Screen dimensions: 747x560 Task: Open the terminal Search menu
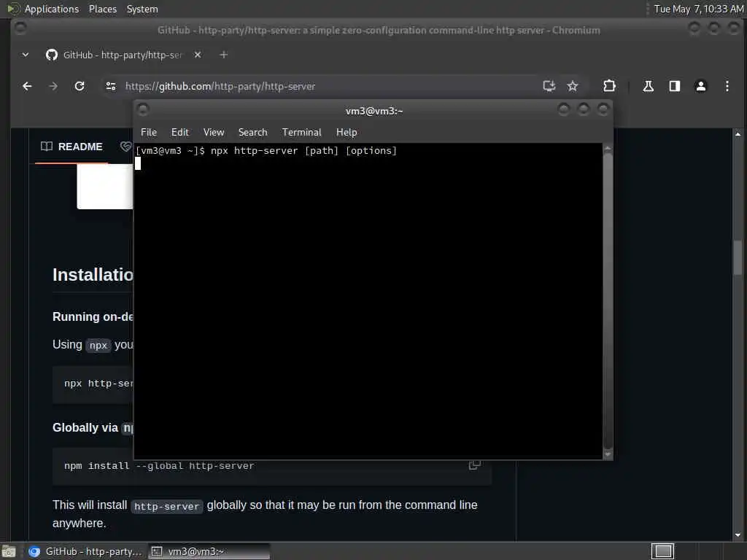pyautogui.click(x=253, y=133)
